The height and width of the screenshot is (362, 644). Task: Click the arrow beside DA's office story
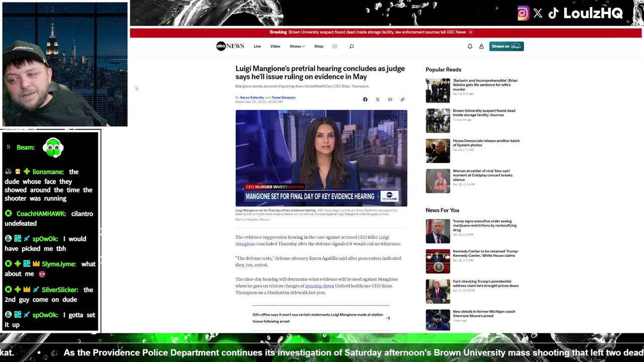pyautogui.click(x=388, y=318)
